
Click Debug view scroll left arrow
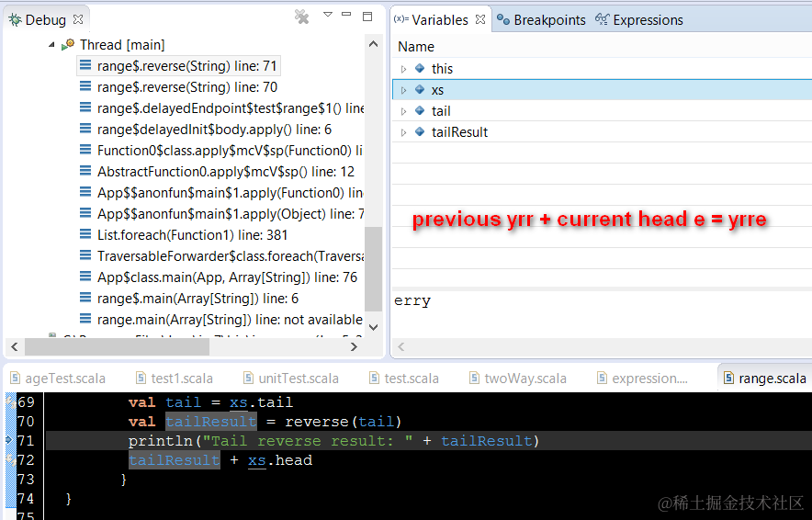15,347
